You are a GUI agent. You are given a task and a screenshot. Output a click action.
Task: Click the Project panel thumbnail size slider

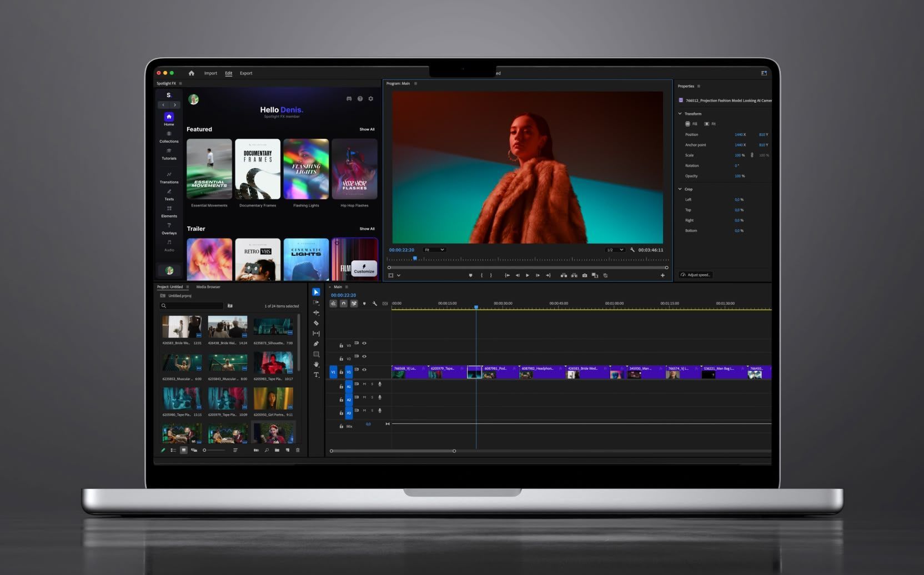[x=214, y=450]
